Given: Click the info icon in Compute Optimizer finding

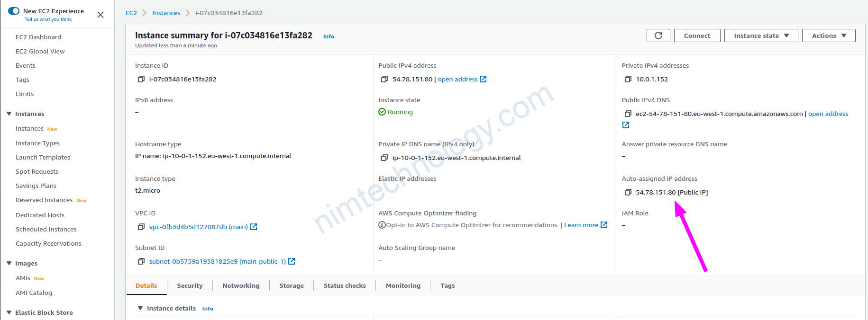Looking at the screenshot, I should tap(382, 225).
